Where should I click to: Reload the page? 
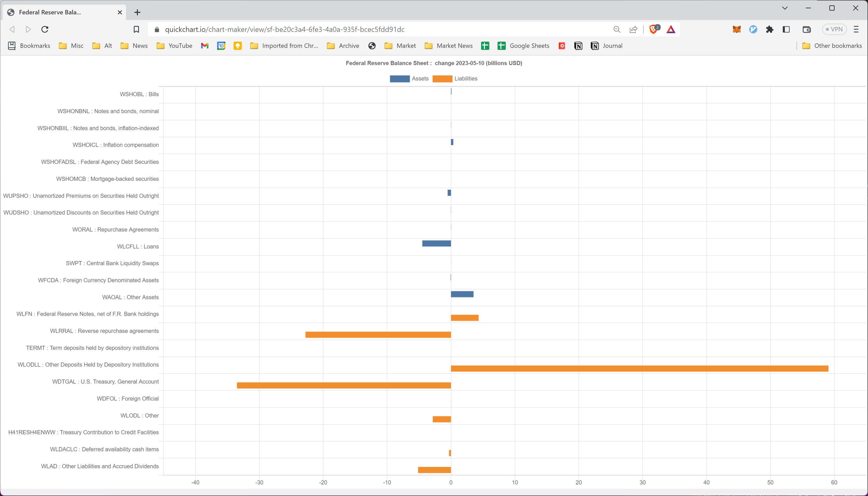coord(45,29)
